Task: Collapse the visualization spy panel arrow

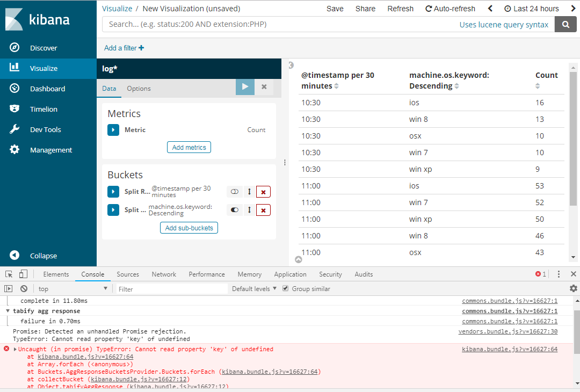Action: click(299, 259)
